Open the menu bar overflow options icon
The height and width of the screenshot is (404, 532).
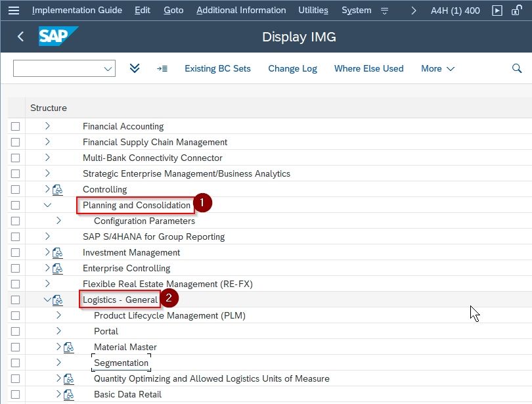tap(384, 11)
